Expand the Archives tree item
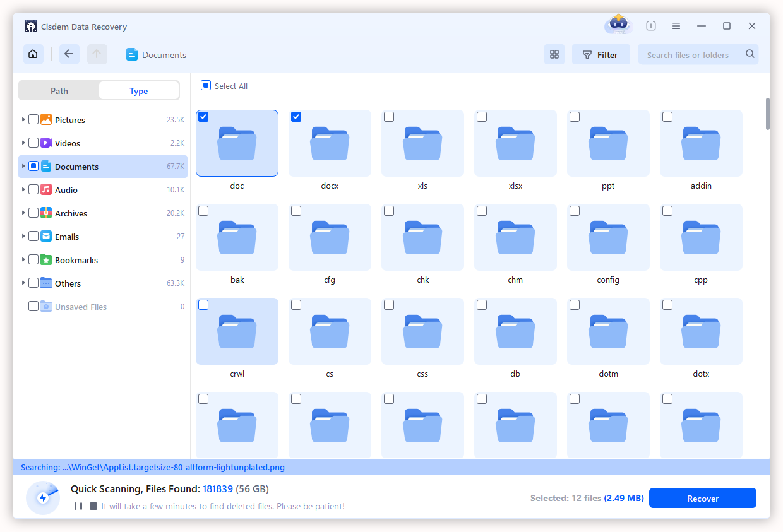783x532 pixels. pos(23,213)
